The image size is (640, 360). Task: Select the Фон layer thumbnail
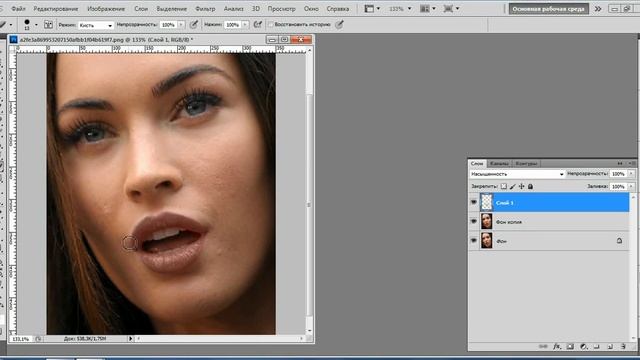tap(487, 241)
